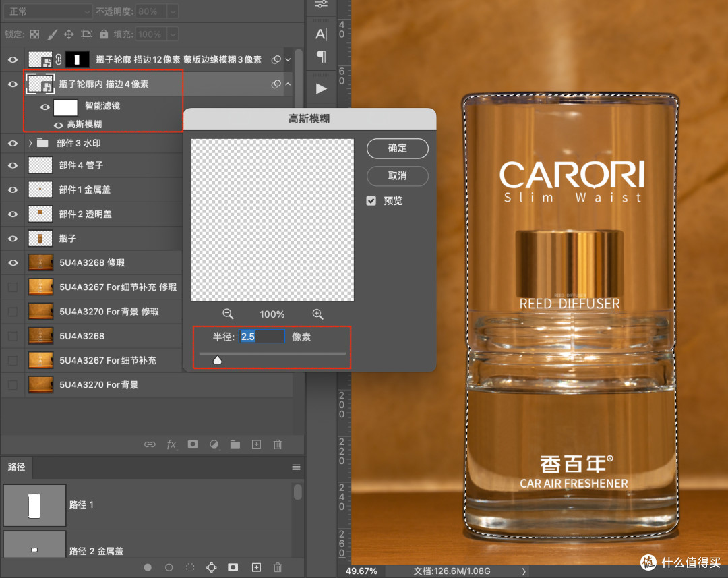
Task: Click the link layers icon
Action: 150,444
